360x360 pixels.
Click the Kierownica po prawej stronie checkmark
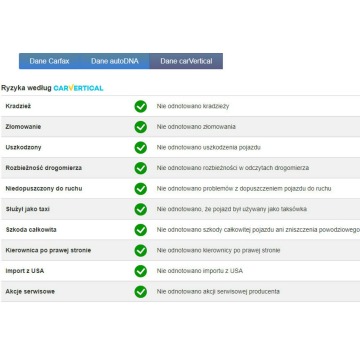[141, 250]
